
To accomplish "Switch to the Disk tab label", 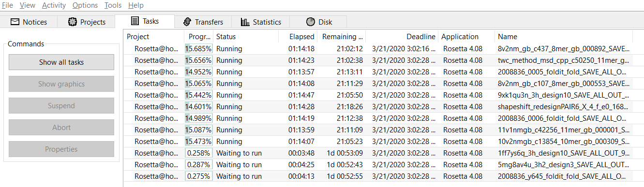I will coord(325,22).
